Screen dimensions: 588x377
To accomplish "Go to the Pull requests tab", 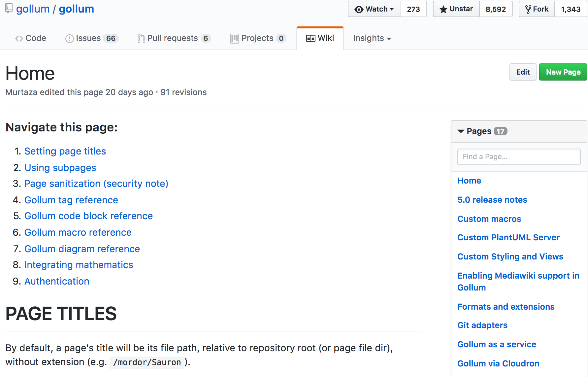I will [x=174, y=38].
